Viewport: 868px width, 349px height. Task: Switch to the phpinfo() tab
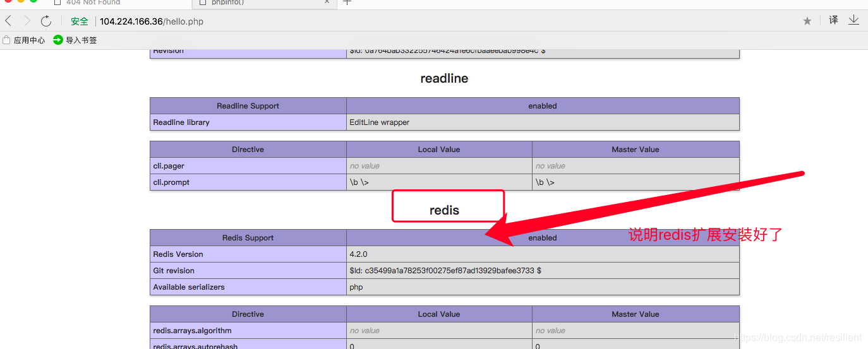coord(227,3)
